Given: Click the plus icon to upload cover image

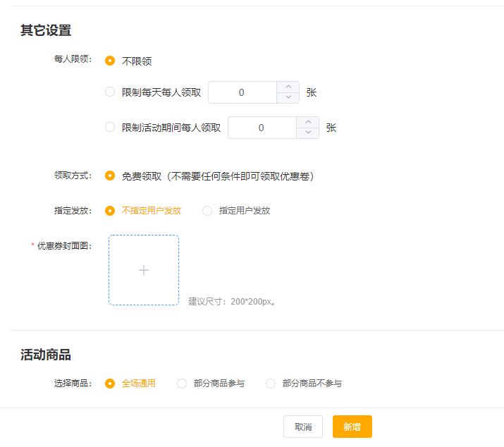Looking at the screenshot, I should 144,270.
